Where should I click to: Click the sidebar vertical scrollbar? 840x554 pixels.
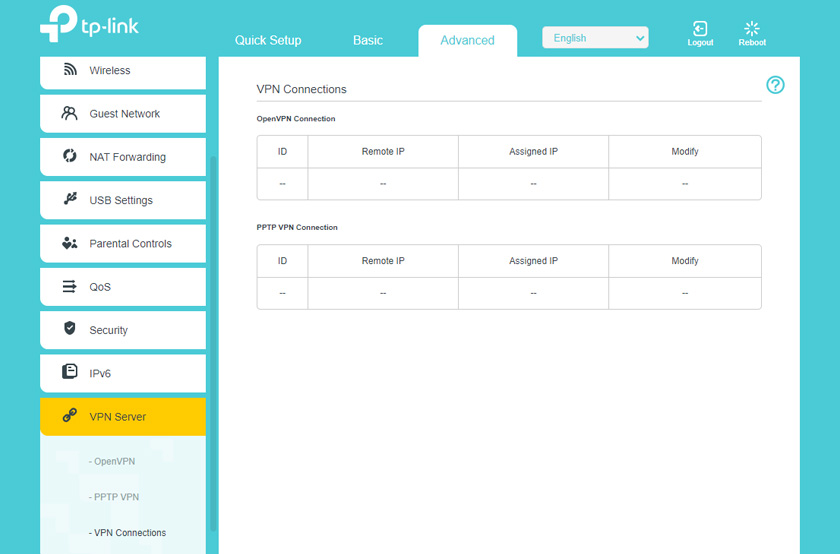pos(212,340)
